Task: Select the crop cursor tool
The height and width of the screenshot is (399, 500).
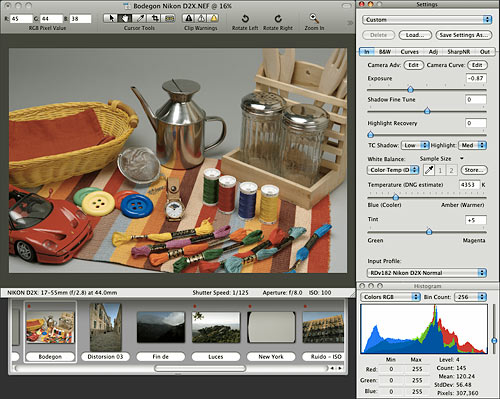Action: pyautogui.click(x=155, y=18)
